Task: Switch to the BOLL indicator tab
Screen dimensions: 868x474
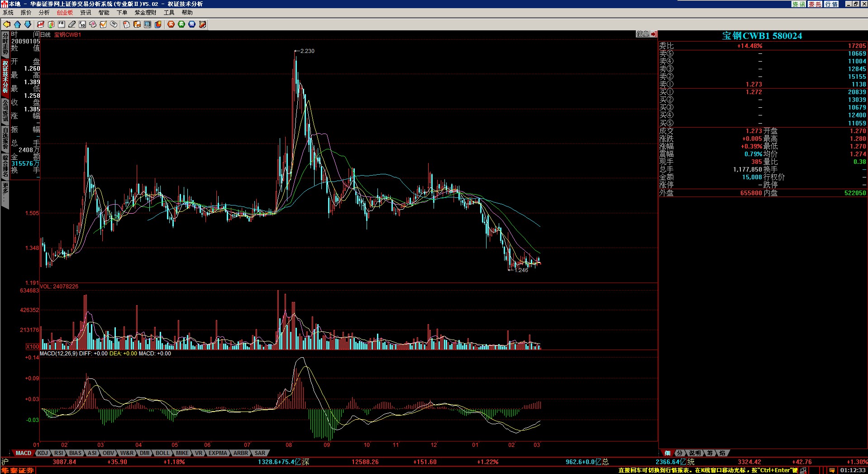Action: (162, 453)
